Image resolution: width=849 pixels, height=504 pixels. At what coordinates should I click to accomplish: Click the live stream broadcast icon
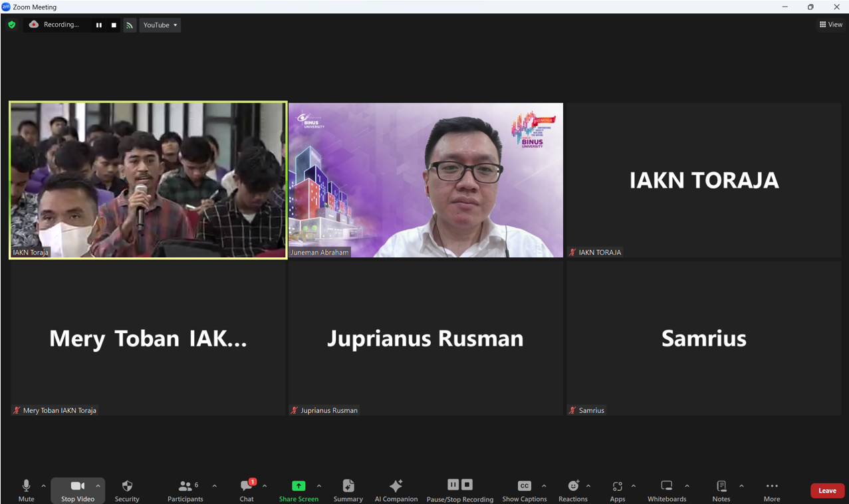130,25
